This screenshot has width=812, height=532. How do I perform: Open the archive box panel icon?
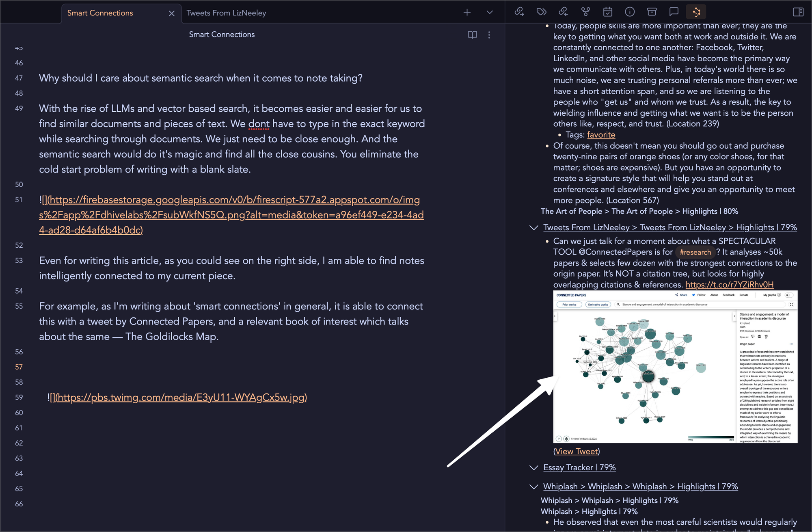652,12
